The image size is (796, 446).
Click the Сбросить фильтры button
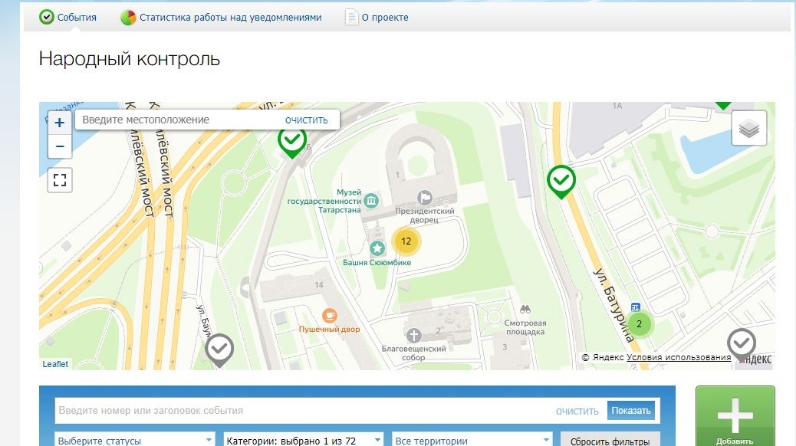[610, 440]
